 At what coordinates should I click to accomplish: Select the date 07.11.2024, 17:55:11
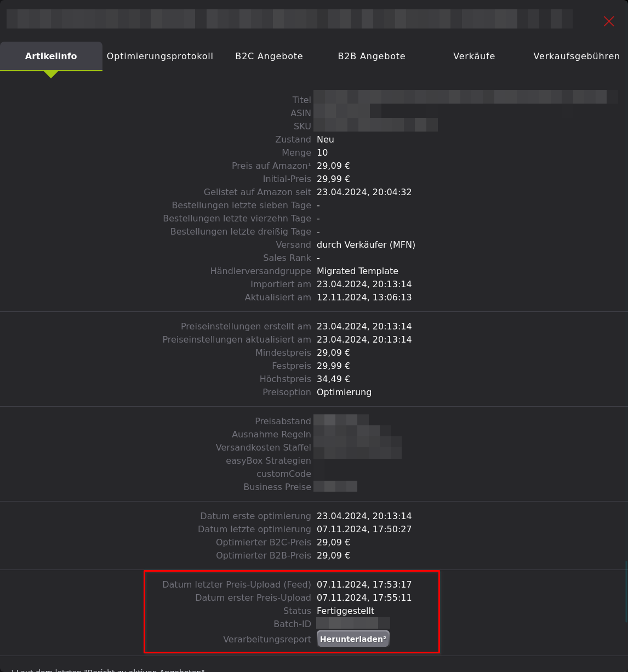pyautogui.click(x=364, y=597)
